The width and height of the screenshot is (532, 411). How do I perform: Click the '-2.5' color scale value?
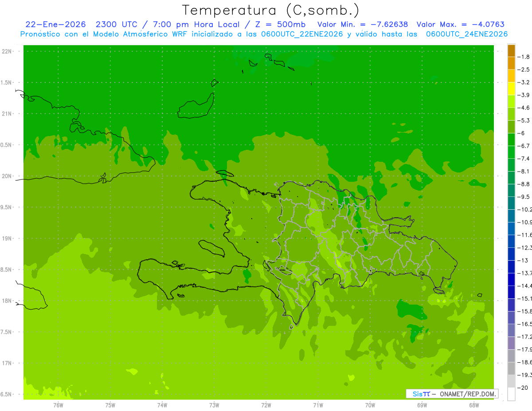click(523, 70)
